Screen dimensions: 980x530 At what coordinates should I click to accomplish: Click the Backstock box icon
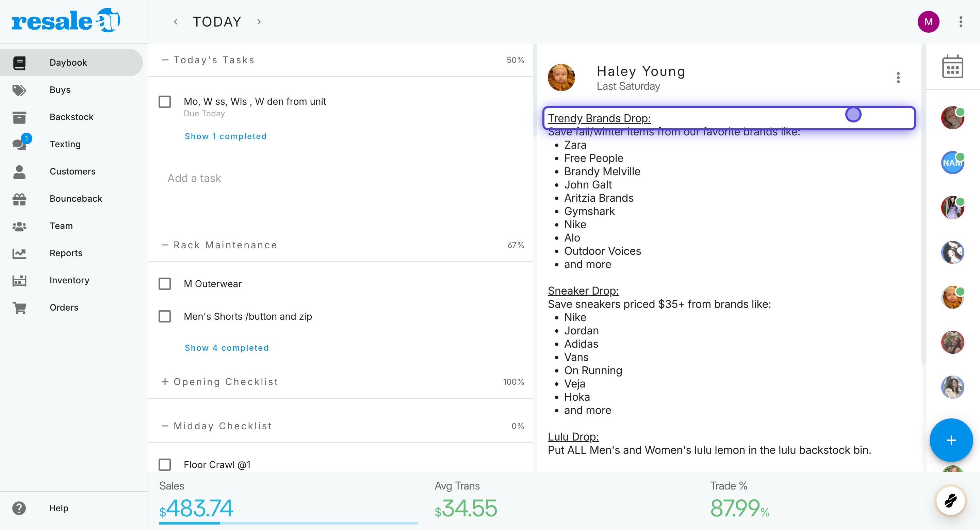click(x=19, y=117)
